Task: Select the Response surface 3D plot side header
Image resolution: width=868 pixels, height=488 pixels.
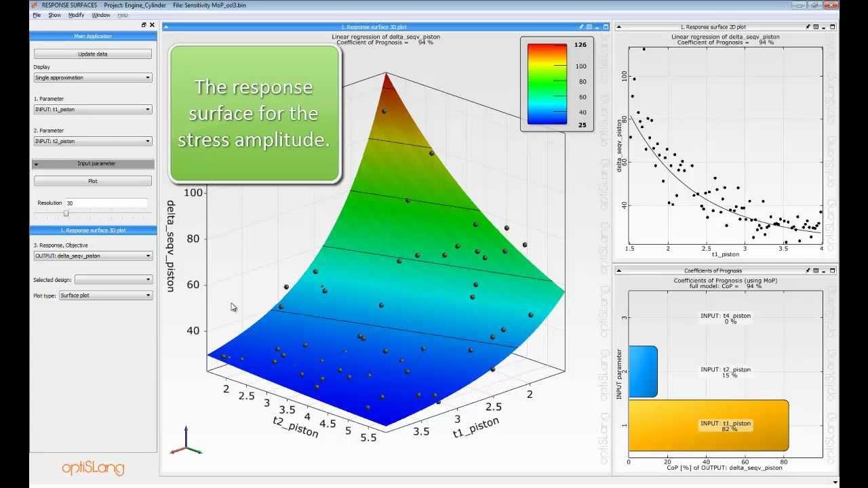Action: (93, 230)
